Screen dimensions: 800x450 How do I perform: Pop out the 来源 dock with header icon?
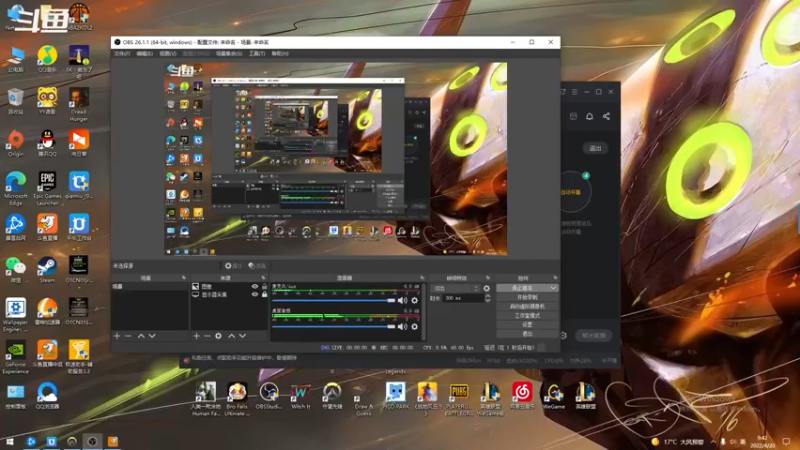[263, 278]
